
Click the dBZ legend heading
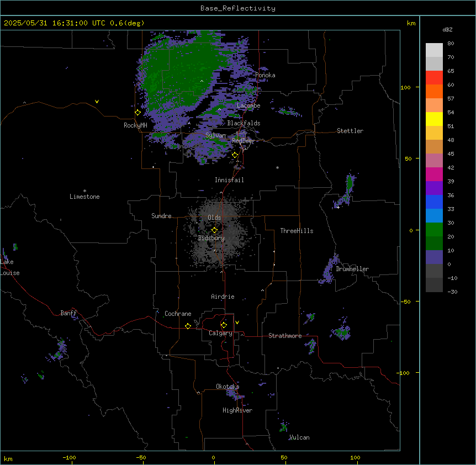[447, 29]
